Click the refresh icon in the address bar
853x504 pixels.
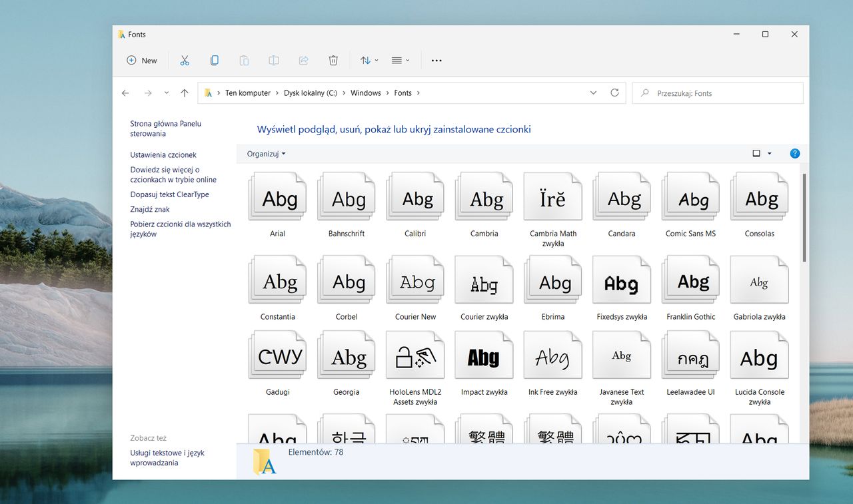614,93
